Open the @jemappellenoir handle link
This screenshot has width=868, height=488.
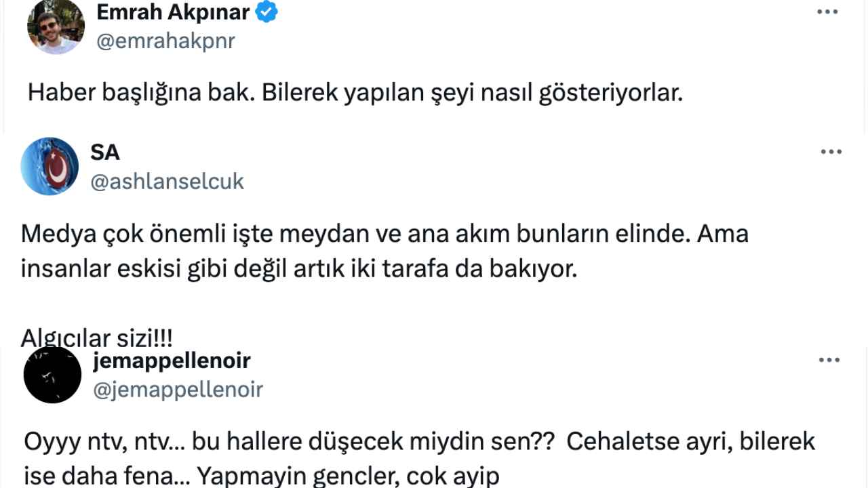coord(176,390)
